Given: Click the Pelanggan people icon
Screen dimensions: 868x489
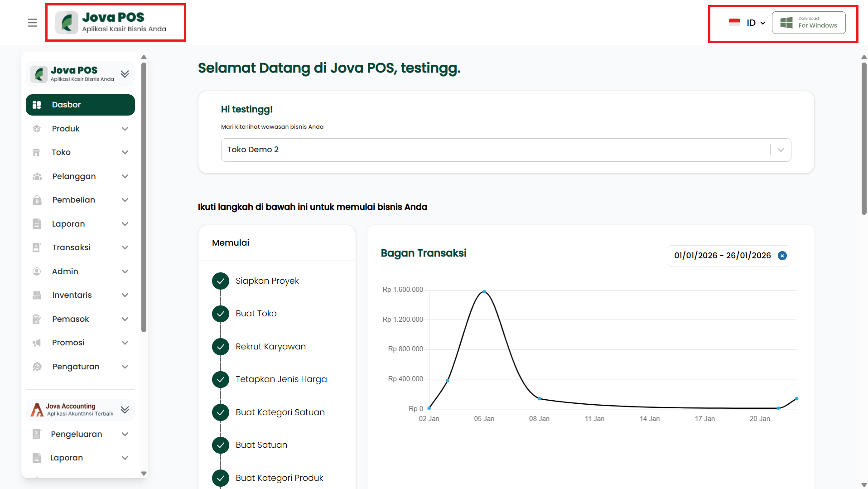Looking at the screenshot, I should 37,176.
